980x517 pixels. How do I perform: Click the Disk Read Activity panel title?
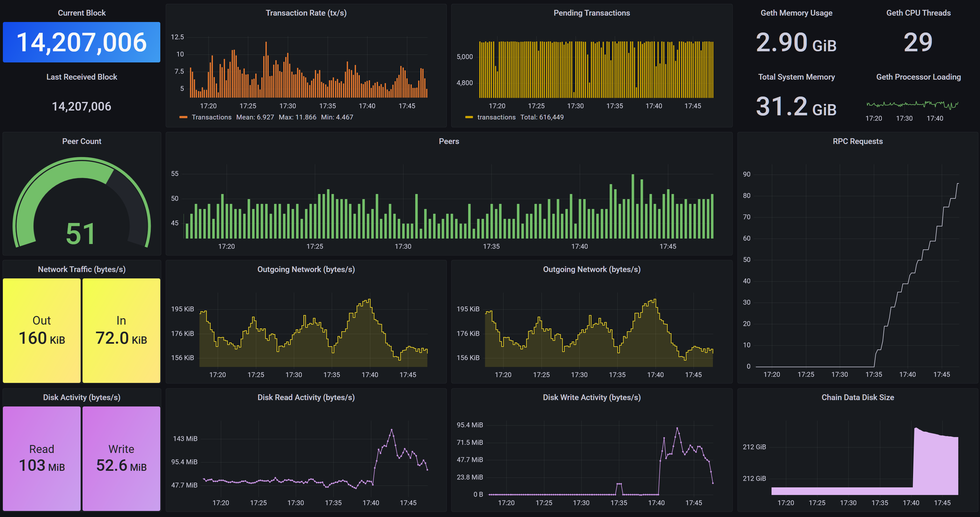306,397
